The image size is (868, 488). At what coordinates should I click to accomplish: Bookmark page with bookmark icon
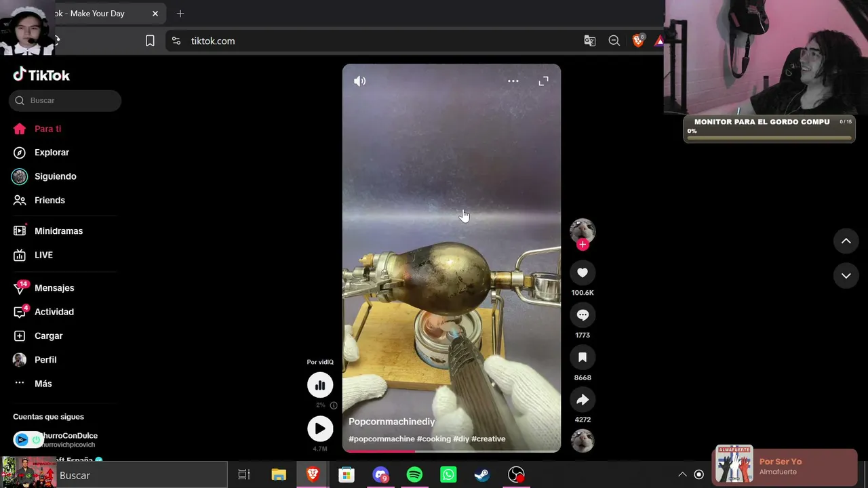point(150,41)
